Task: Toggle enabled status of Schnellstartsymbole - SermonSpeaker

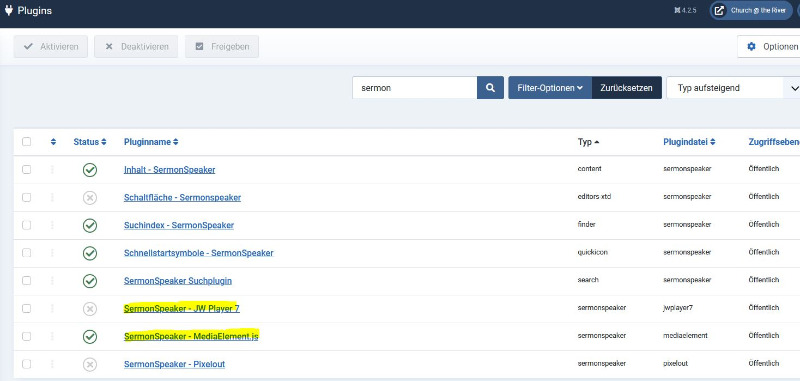Action: click(x=90, y=253)
